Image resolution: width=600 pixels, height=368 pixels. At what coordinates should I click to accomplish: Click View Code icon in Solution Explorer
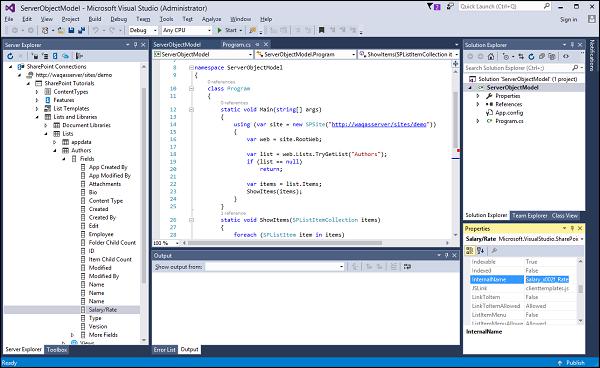566,57
